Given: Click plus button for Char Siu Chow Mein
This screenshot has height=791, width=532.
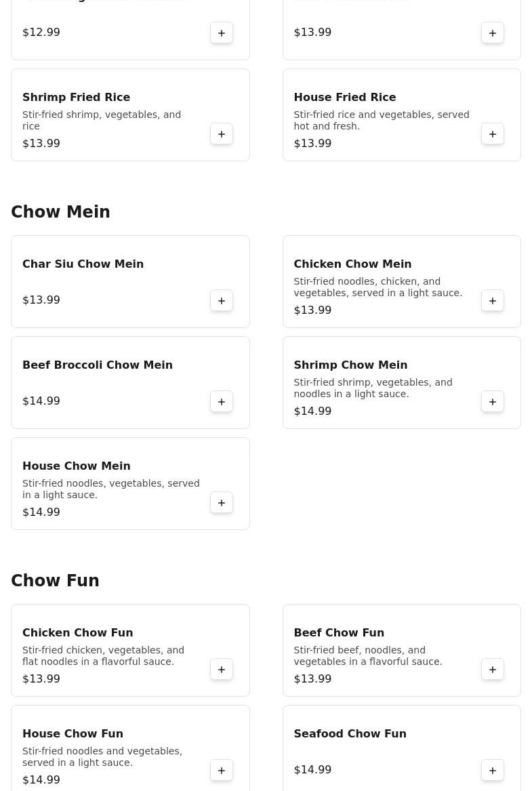Looking at the screenshot, I should 222,301.
